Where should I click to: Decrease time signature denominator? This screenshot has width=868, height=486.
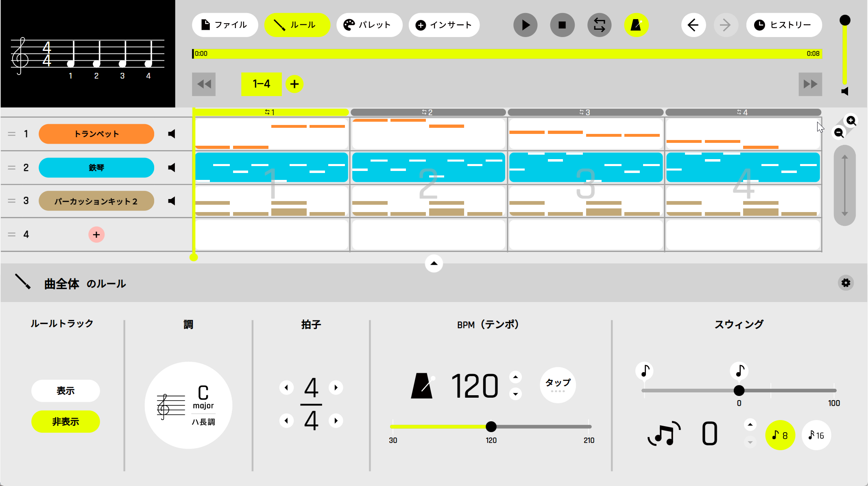click(x=286, y=420)
